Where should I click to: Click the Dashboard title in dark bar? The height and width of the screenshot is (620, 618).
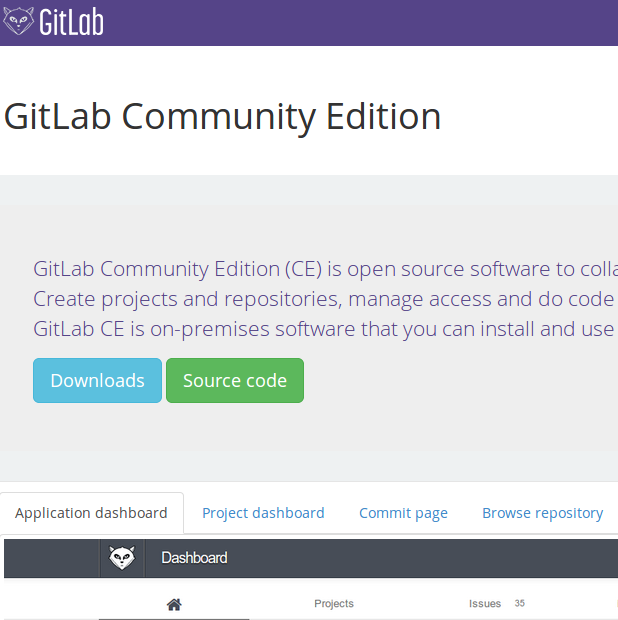click(194, 558)
